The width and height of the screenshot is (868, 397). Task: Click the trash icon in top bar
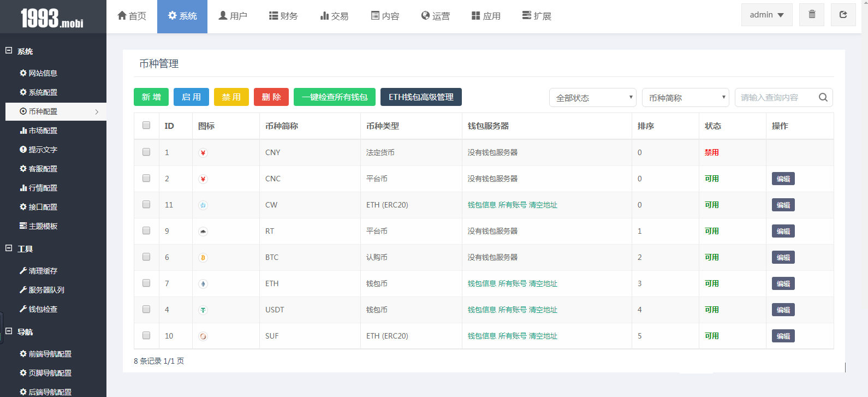pyautogui.click(x=812, y=15)
